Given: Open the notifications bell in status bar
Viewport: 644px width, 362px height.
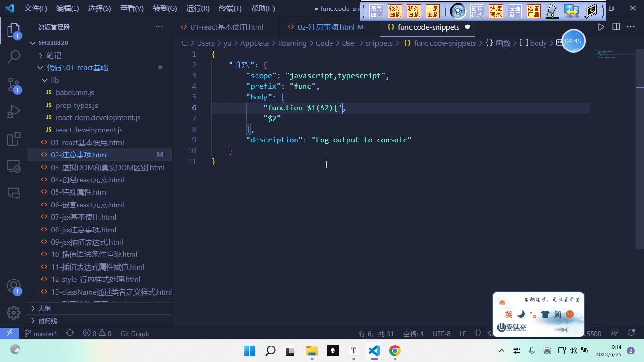Looking at the screenshot, I should [631, 333].
